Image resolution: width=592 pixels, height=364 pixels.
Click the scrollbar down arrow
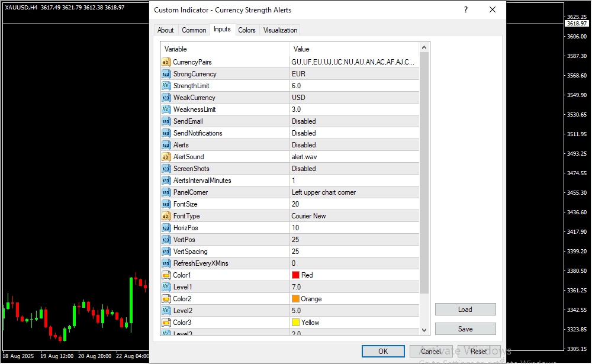pyautogui.click(x=424, y=330)
